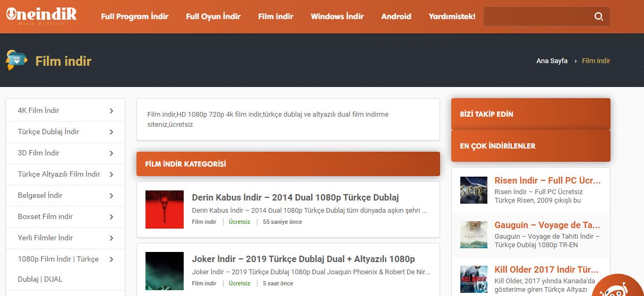Click EN ÇOK İNDİRİLENLER panel header
644x296 pixels.
531,146
